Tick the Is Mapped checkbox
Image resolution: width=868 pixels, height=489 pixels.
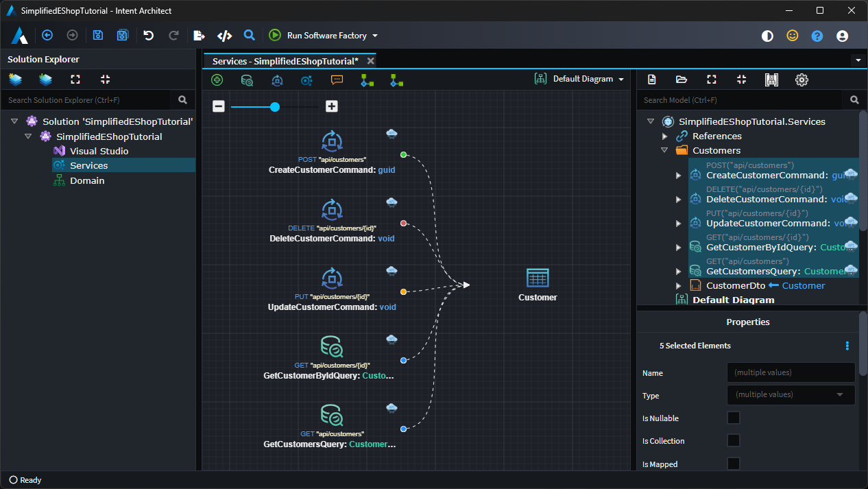click(734, 464)
